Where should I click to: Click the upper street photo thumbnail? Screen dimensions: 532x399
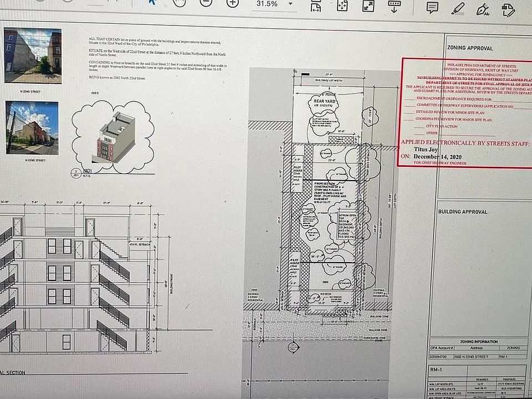33,55
